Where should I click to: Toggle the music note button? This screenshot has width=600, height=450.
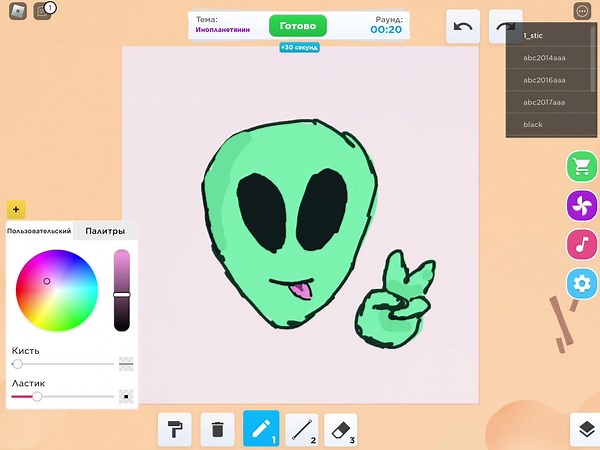coord(582,244)
